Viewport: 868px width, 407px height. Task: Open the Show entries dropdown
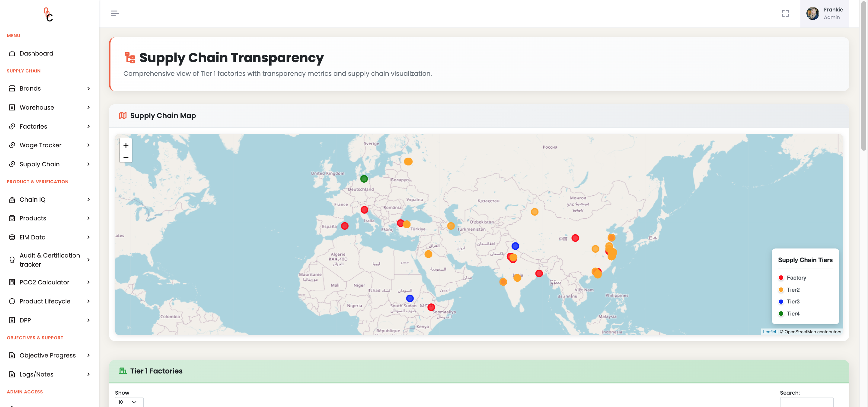[129, 402]
